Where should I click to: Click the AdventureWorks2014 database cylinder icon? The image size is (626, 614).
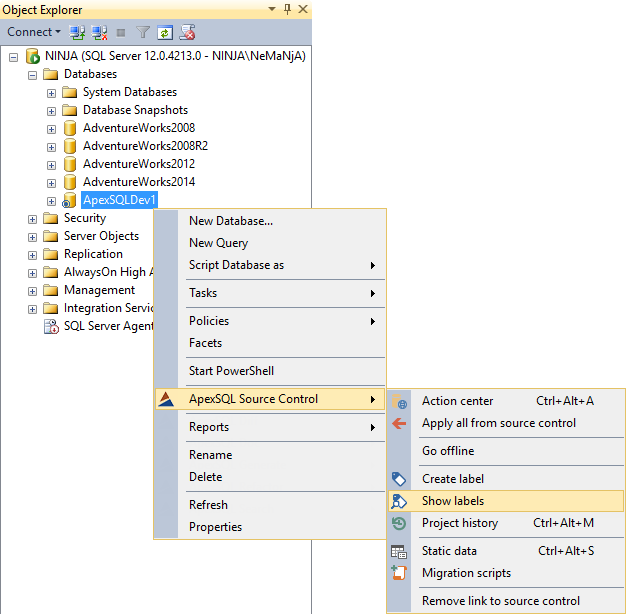click(x=70, y=182)
